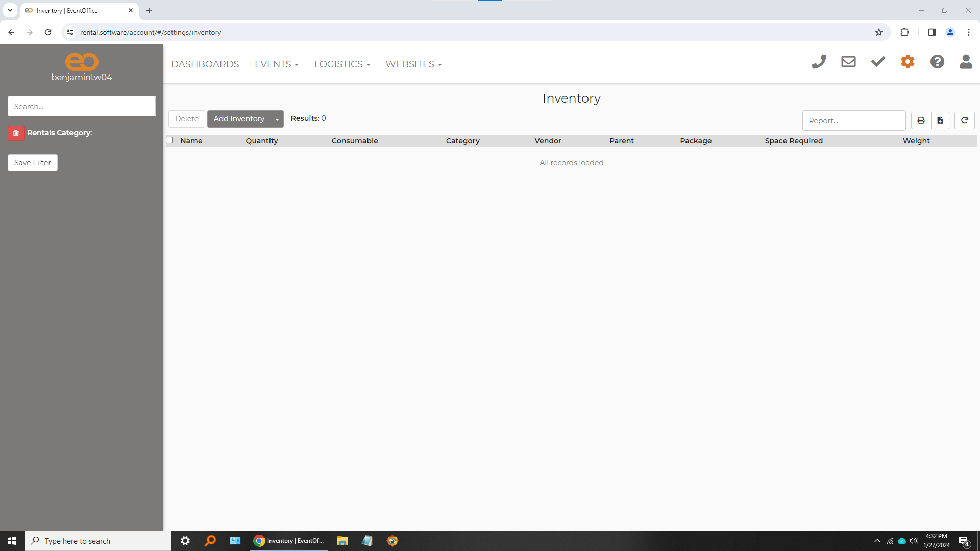Expand the LOGISTICS menu

click(342, 64)
